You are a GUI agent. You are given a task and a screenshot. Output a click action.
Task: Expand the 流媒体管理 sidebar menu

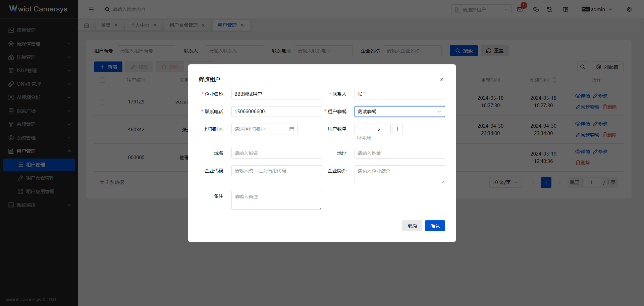tap(39, 44)
